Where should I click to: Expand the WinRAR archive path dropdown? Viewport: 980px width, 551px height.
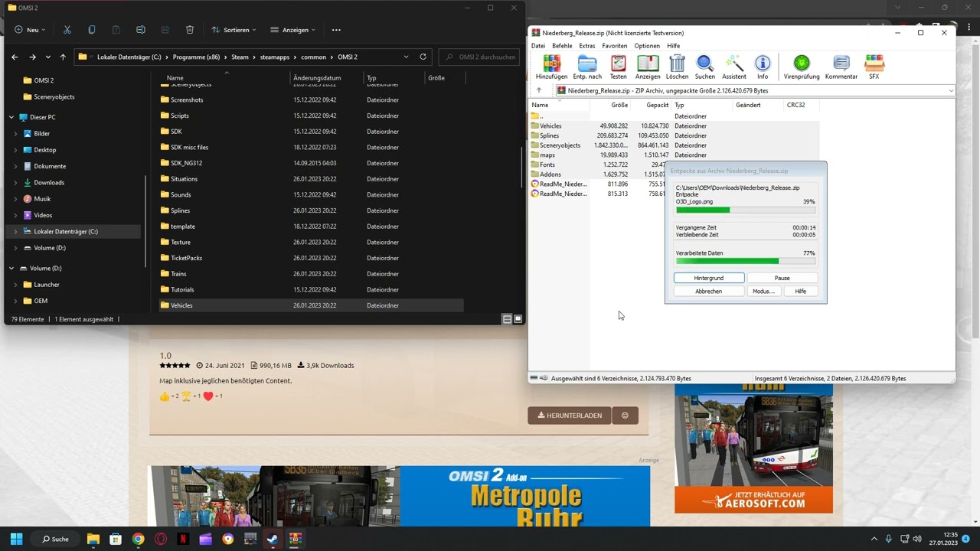(x=951, y=90)
